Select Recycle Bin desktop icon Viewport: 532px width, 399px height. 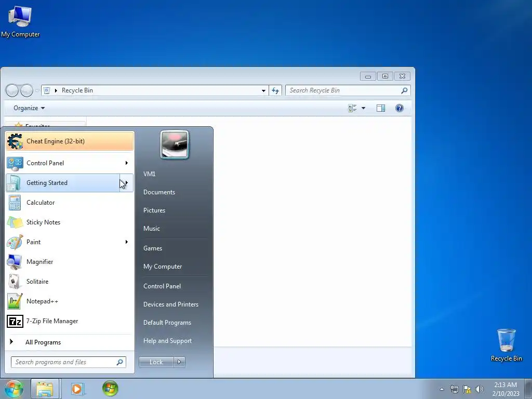point(506,345)
